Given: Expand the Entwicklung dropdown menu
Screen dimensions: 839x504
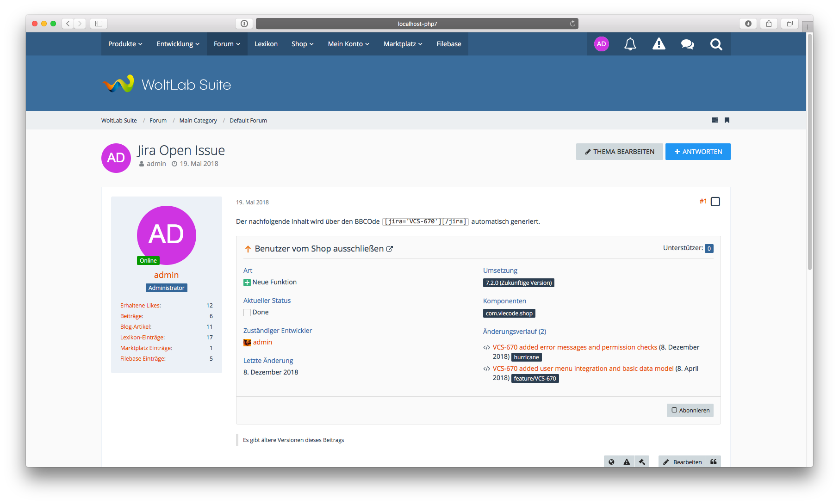Looking at the screenshot, I should 178,44.
